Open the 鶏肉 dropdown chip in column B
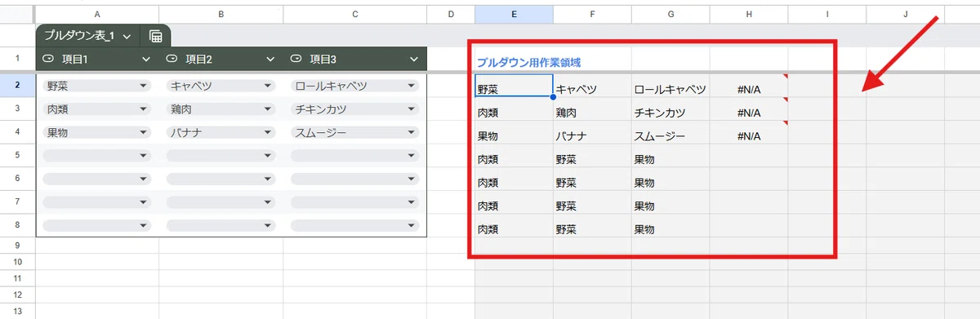 [221, 109]
